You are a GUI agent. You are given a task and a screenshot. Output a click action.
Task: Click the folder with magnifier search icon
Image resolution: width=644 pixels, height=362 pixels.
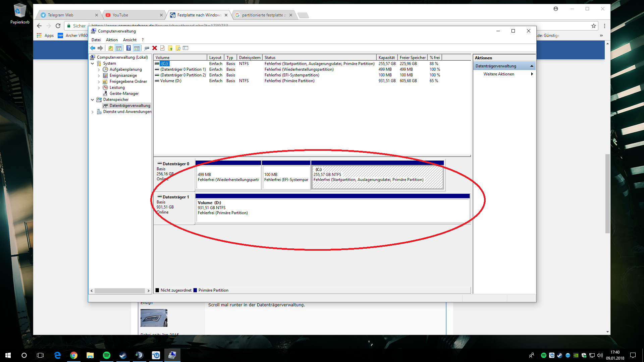pos(178,48)
